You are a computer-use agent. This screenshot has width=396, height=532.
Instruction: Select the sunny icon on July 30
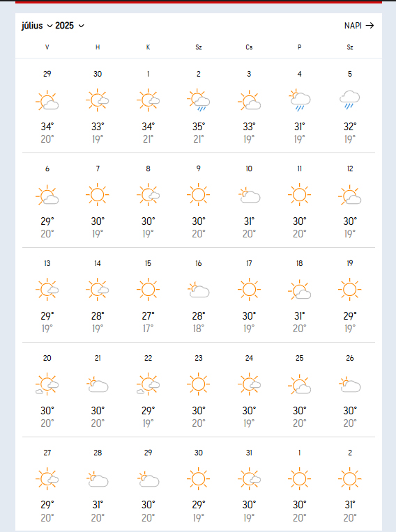point(198,479)
